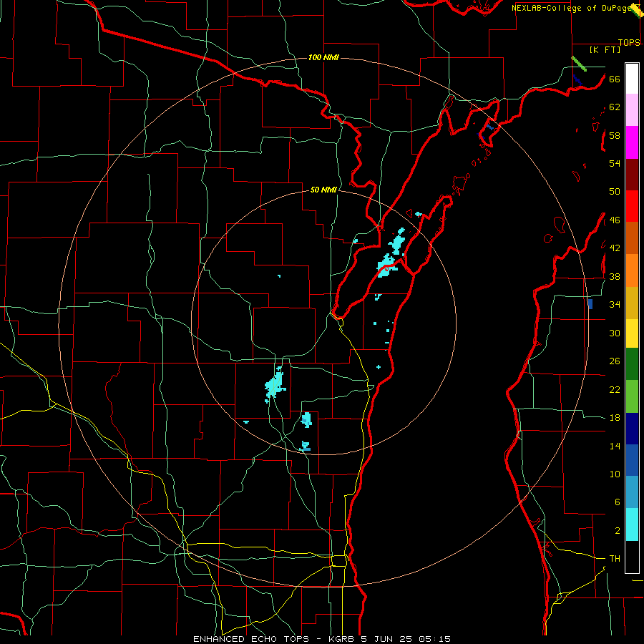Click the medium blue legend swatch
This screenshot has width=644, height=644.
(632, 460)
